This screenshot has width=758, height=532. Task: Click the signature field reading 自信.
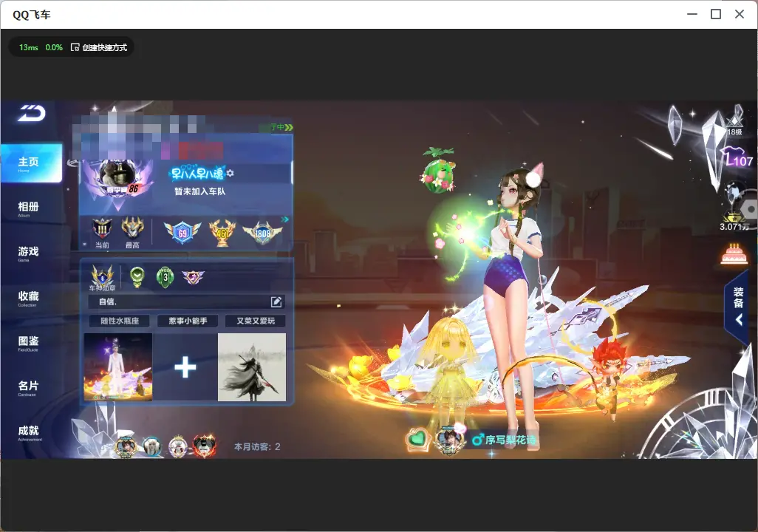coord(187,301)
